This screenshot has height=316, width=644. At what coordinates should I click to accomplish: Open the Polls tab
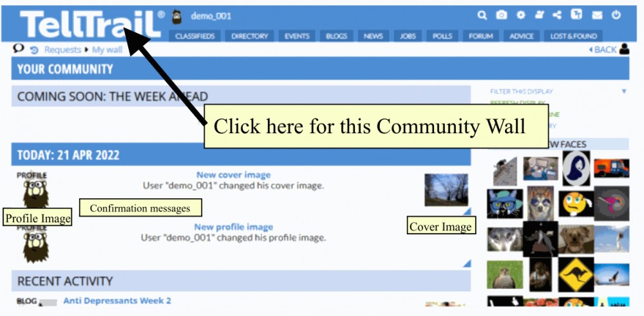coord(442,36)
